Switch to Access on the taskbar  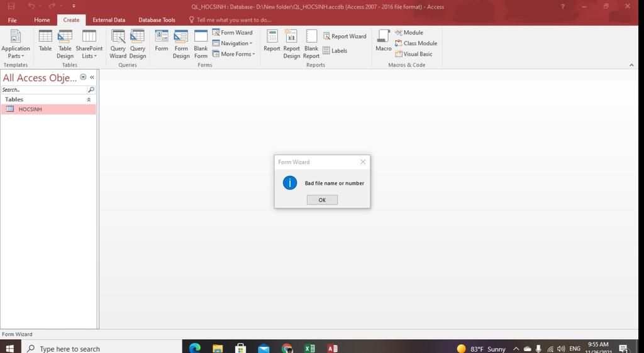332,348
